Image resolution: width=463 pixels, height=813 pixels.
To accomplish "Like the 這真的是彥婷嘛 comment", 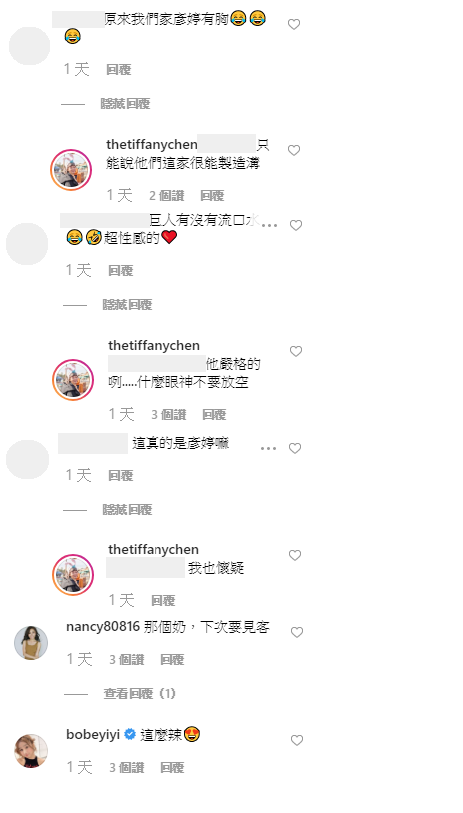I will pos(295,448).
